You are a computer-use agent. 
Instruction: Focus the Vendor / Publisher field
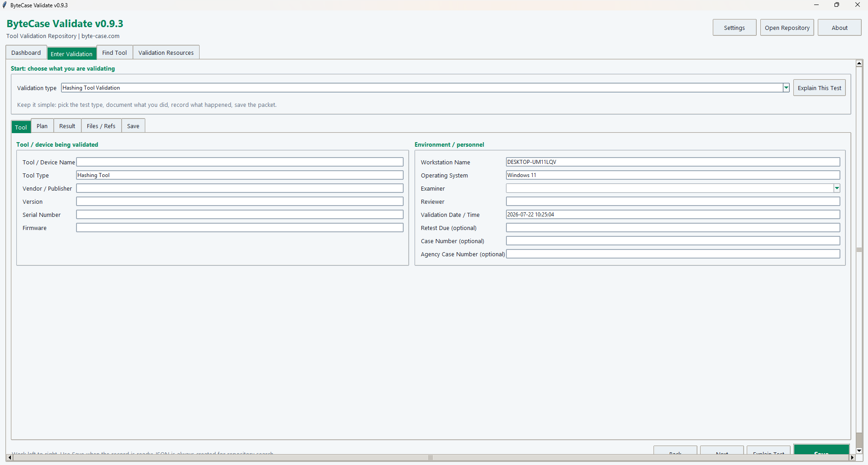tap(240, 188)
